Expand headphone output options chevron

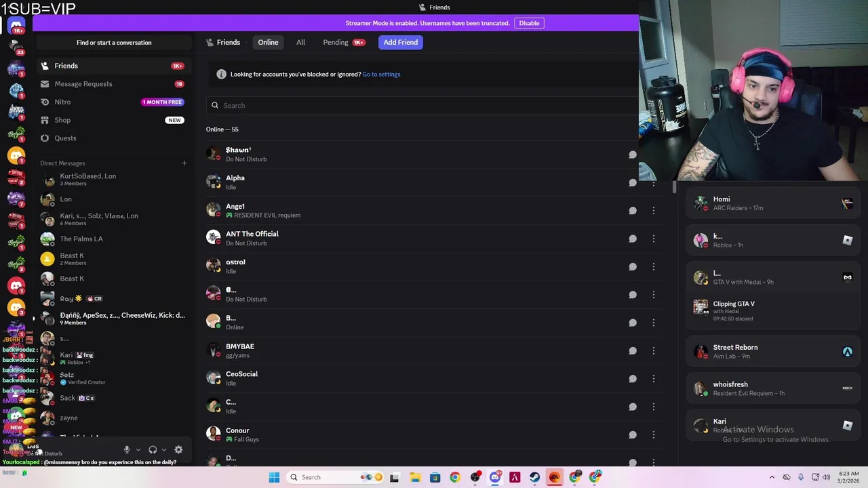(x=163, y=449)
